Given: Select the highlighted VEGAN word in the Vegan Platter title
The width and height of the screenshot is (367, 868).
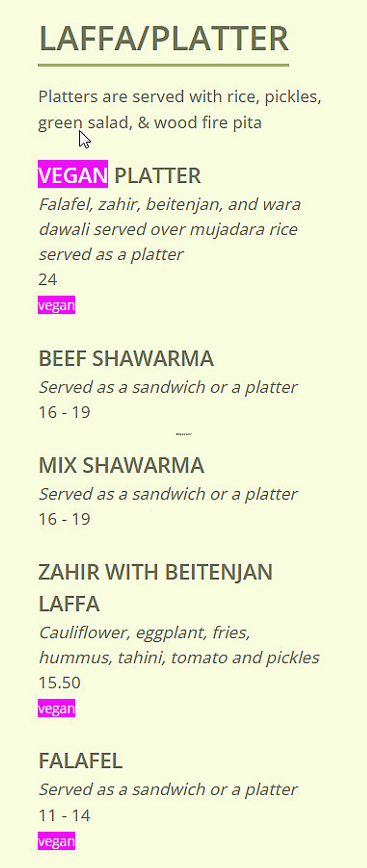Looking at the screenshot, I should (x=73, y=175).
